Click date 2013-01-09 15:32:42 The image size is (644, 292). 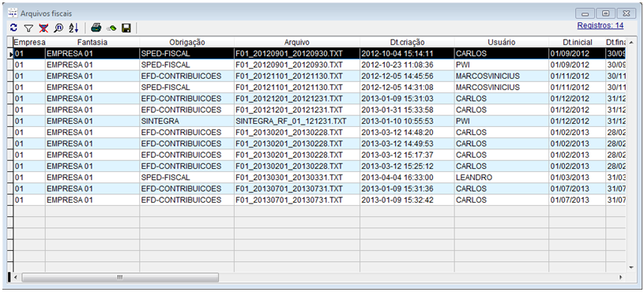point(407,200)
